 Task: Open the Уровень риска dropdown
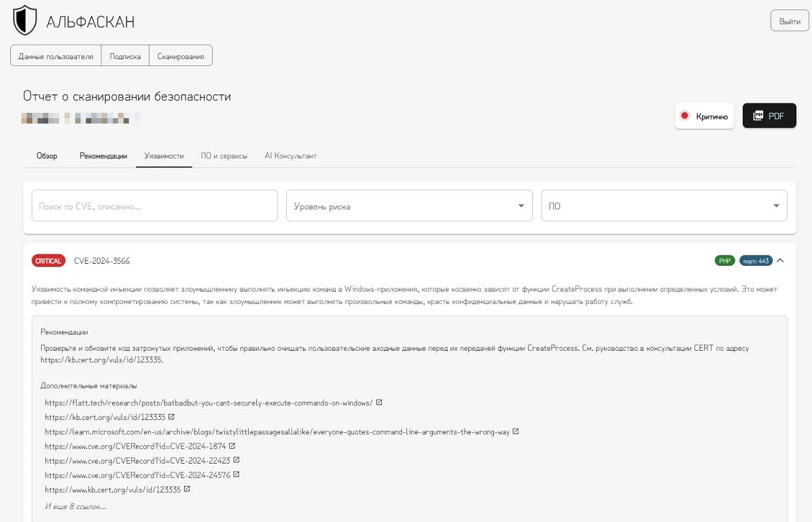click(408, 206)
